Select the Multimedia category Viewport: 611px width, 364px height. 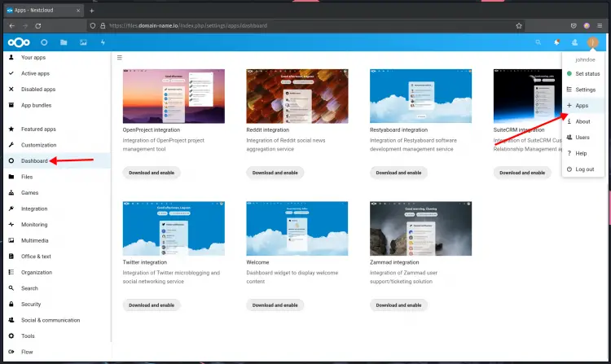tap(57, 240)
